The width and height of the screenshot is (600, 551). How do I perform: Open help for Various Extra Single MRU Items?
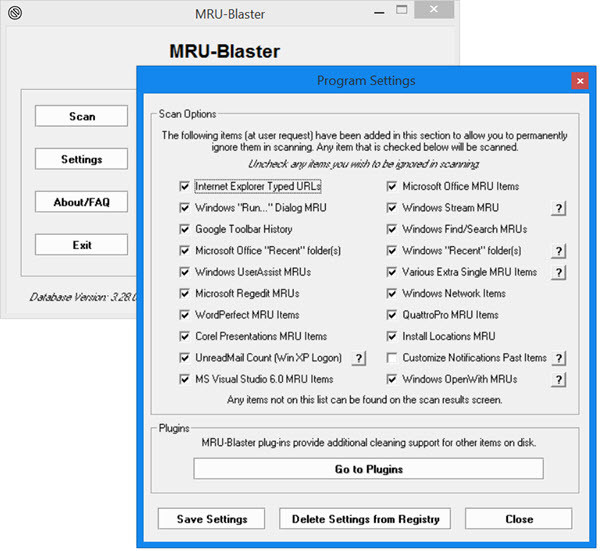[559, 272]
